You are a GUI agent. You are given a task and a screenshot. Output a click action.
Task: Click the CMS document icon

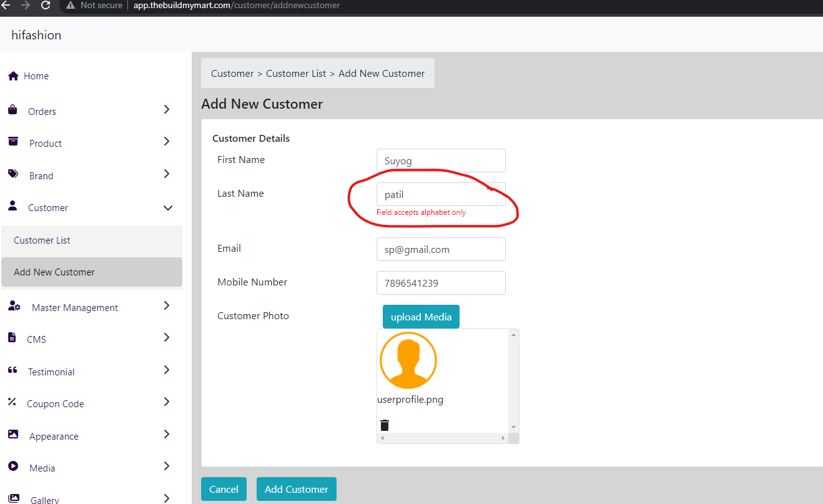pos(12,337)
